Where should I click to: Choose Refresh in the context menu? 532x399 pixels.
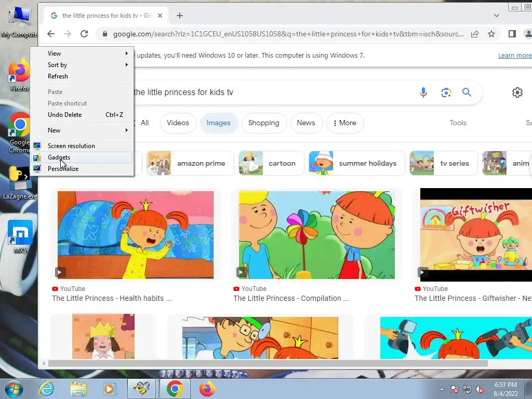[82, 76]
